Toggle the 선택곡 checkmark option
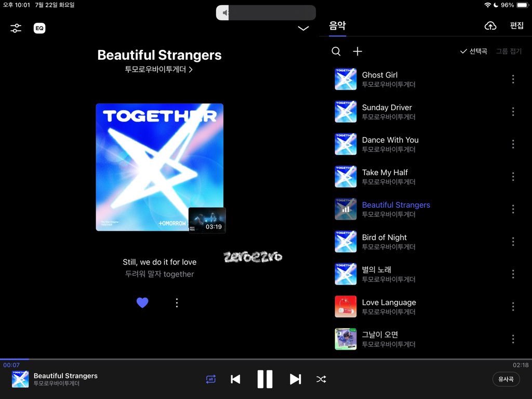Image resolution: width=532 pixels, height=399 pixels. pyautogui.click(x=474, y=51)
